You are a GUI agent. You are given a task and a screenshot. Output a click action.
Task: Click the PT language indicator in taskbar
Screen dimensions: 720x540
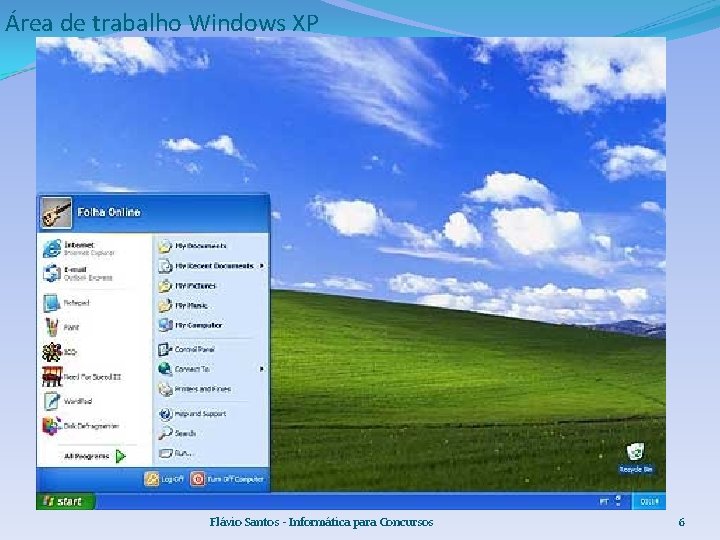coord(604,501)
